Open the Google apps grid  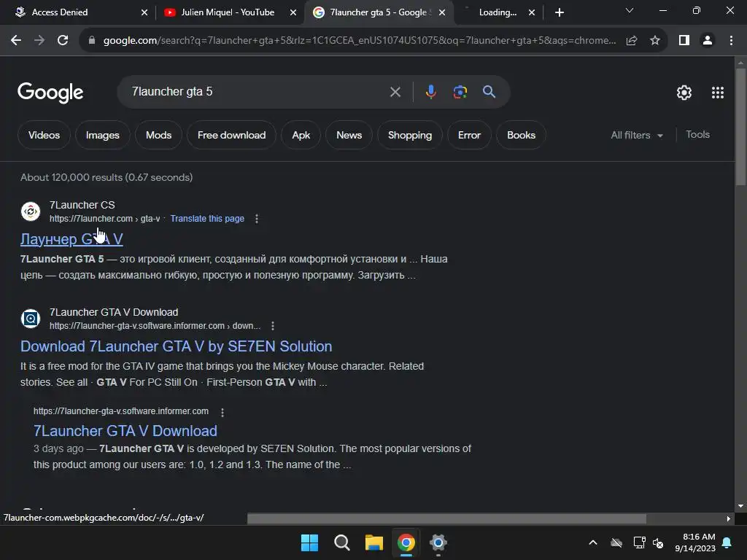pyautogui.click(x=718, y=93)
